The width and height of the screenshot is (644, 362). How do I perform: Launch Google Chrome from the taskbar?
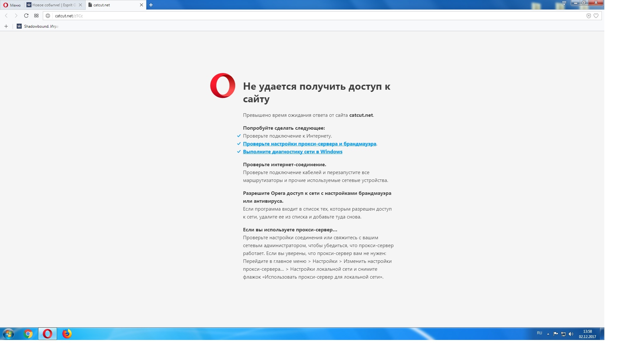tap(28, 334)
